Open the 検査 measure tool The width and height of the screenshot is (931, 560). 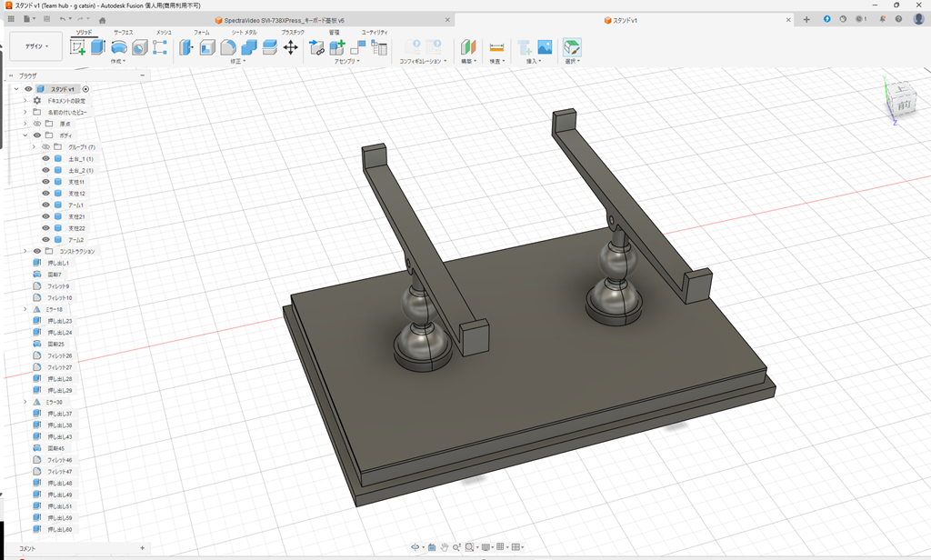pyautogui.click(x=498, y=45)
